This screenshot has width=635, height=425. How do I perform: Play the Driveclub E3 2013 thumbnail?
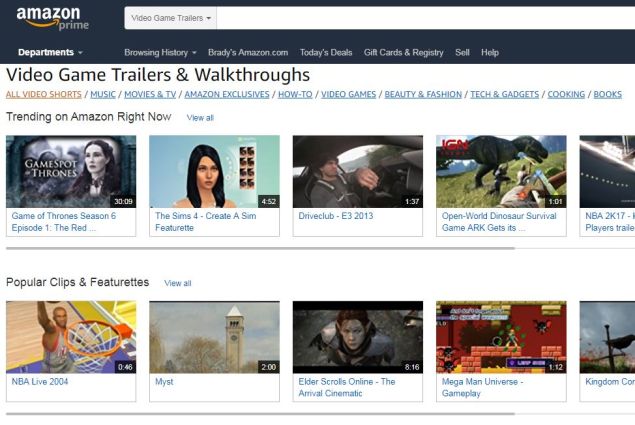click(358, 172)
